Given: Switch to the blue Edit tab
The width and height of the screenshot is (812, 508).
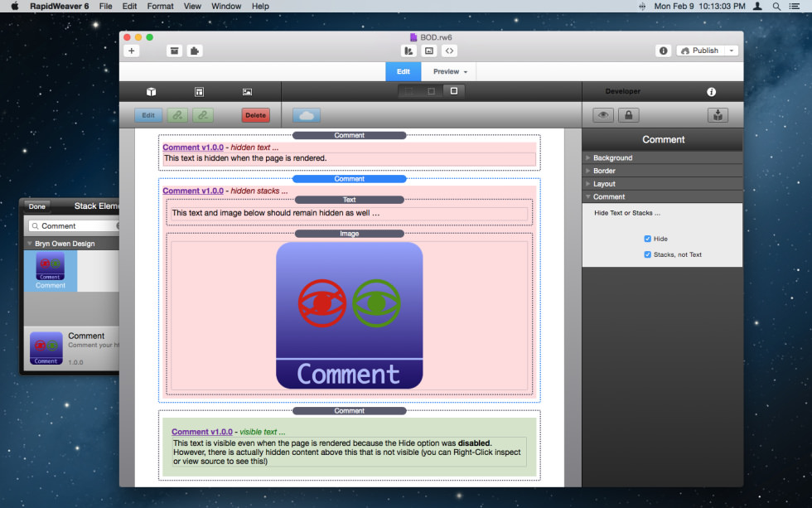Looking at the screenshot, I should [403, 71].
